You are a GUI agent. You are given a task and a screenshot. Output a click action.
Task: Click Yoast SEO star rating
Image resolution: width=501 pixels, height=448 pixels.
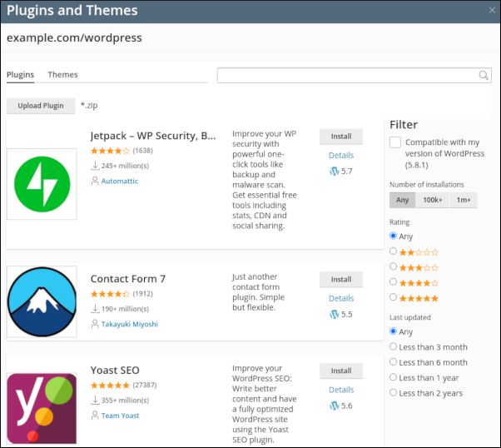coord(110,385)
